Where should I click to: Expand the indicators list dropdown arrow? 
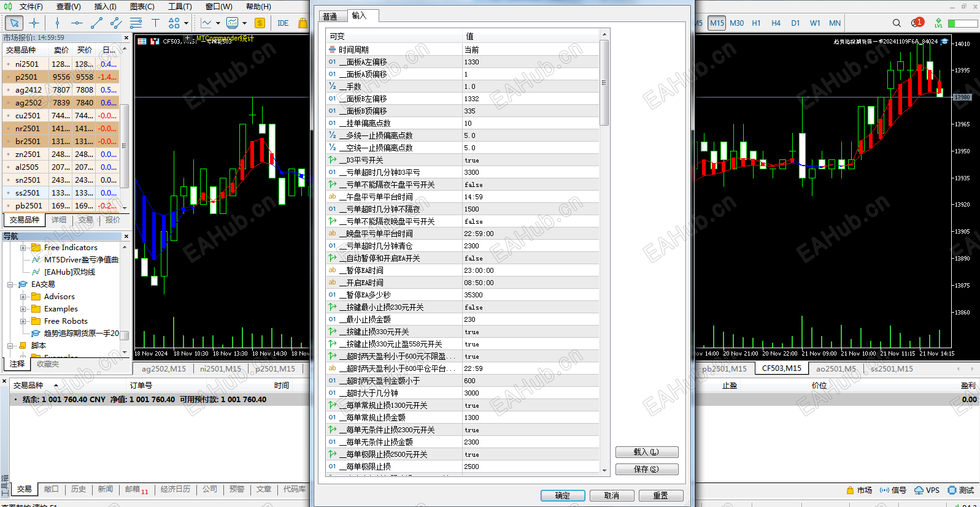[x=244, y=23]
